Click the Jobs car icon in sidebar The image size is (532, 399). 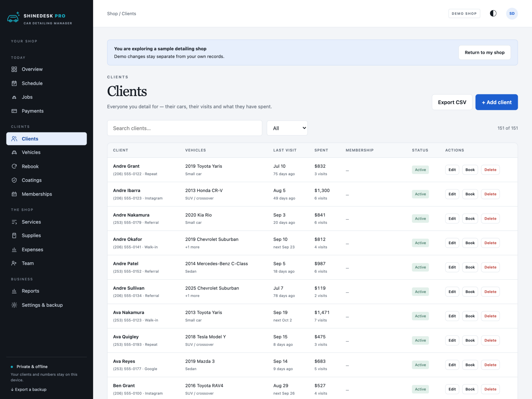14,97
